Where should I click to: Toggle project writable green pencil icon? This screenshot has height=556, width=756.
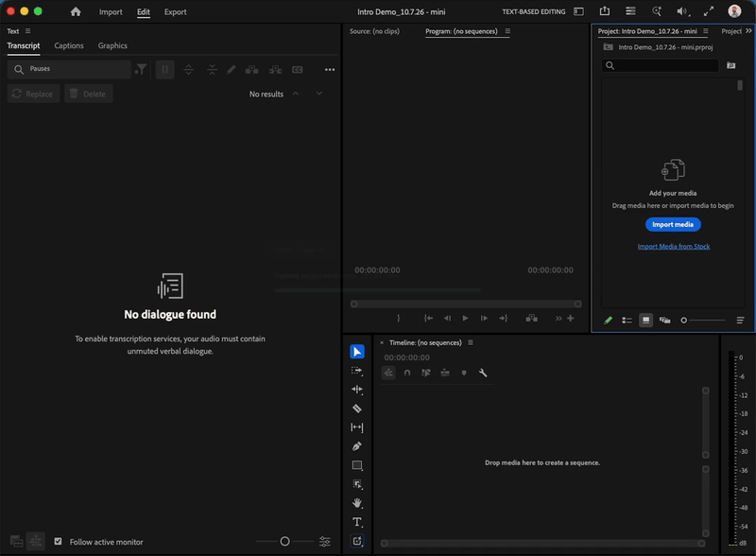(x=608, y=320)
